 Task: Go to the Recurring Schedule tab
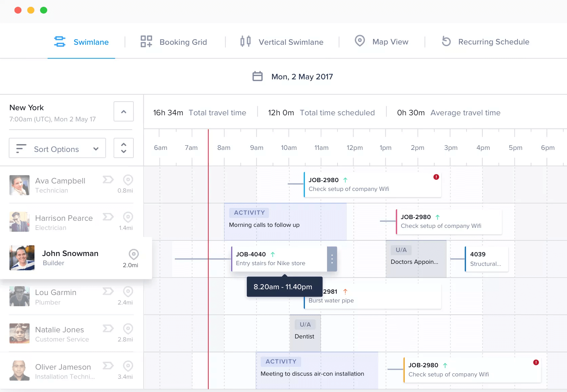[x=485, y=42]
